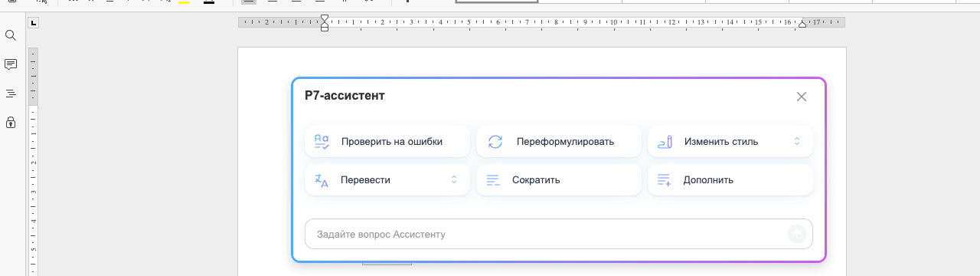980x276 pixels.
Task: Choose Переформулировать in the assistant
Action: pyautogui.click(x=559, y=141)
